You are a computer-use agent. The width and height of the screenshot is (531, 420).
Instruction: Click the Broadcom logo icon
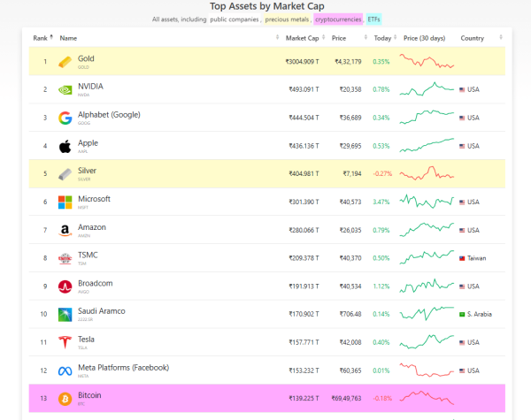(65, 286)
